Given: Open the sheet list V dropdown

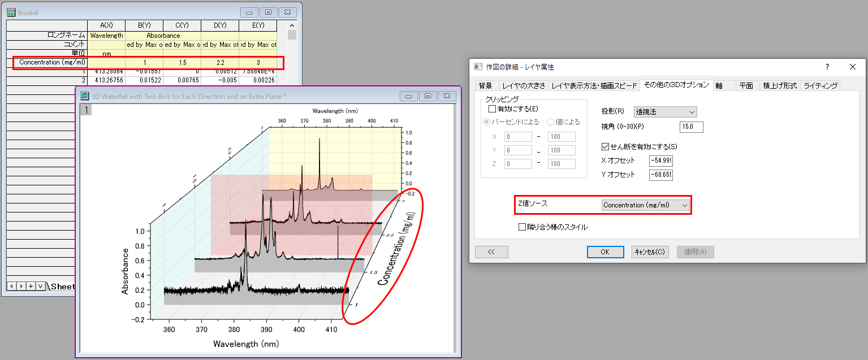Looking at the screenshot, I should pyautogui.click(x=40, y=286).
